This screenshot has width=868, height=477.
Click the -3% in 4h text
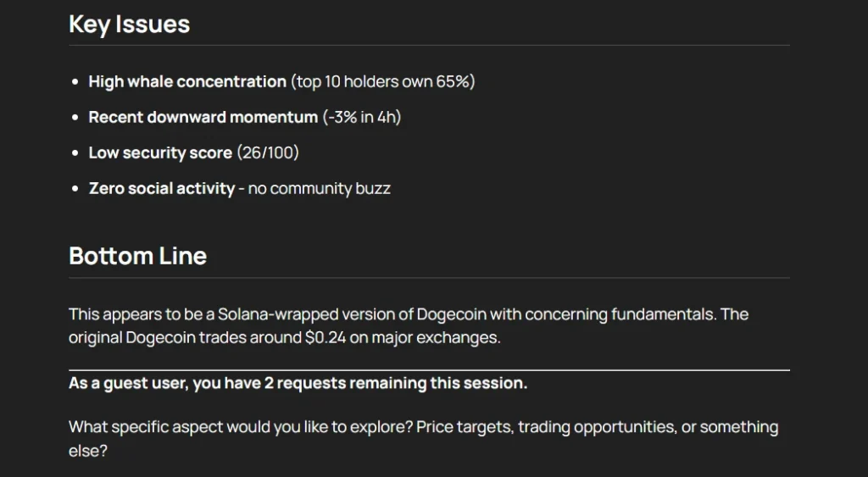362,117
